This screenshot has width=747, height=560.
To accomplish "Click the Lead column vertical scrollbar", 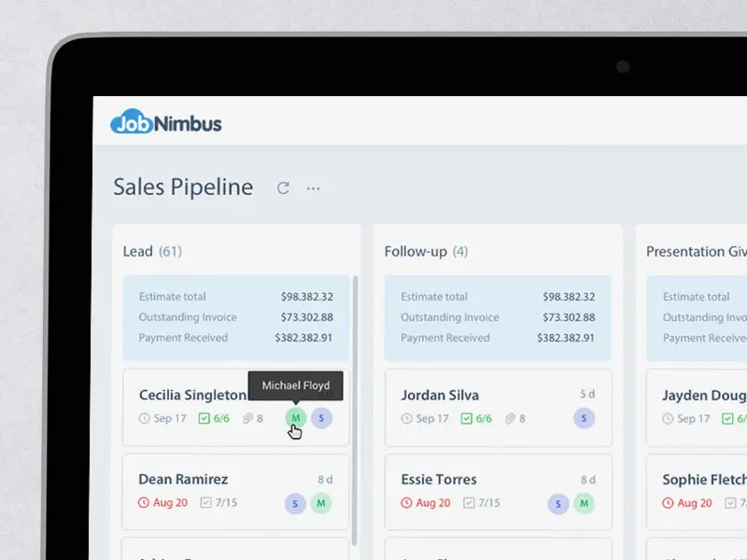I will (x=355, y=411).
